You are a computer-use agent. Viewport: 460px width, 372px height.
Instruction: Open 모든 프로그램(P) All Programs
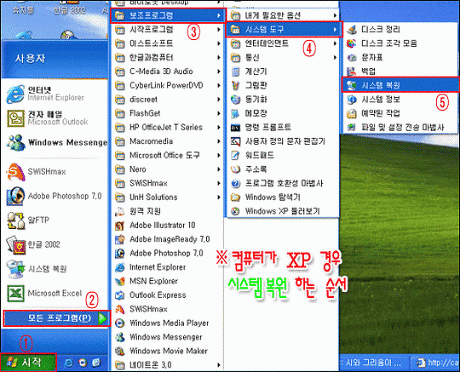pos(56,318)
